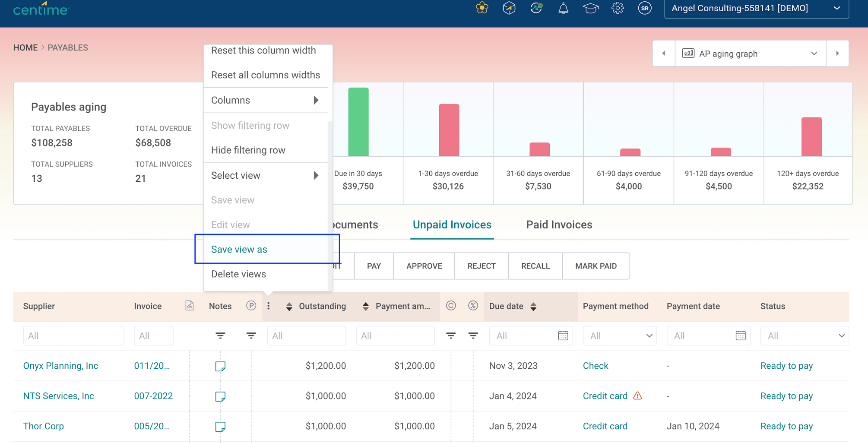The image size is (868, 443).
Task: Focus the Invoice filter field
Action: 153,335
